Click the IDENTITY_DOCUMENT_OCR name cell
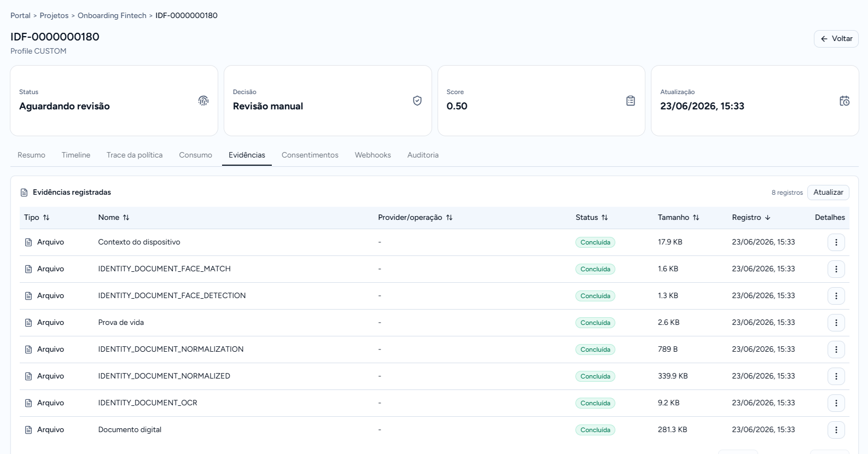This screenshot has height=454, width=868. pos(148,403)
